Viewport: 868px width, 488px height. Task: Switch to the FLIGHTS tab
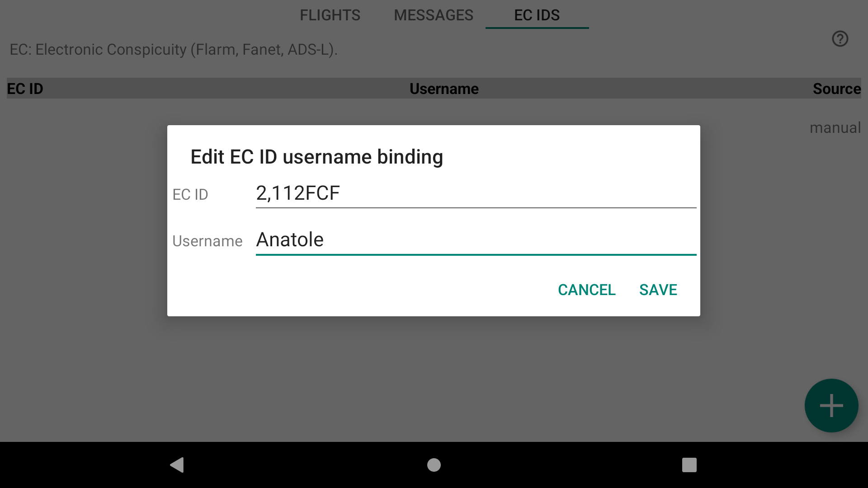pos(330,15)
